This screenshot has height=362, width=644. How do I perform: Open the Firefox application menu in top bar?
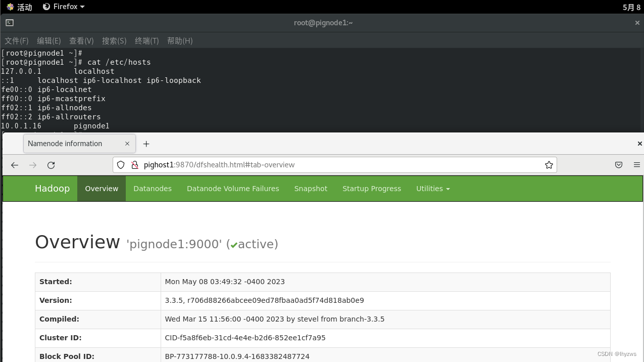[x=64, y=7]
